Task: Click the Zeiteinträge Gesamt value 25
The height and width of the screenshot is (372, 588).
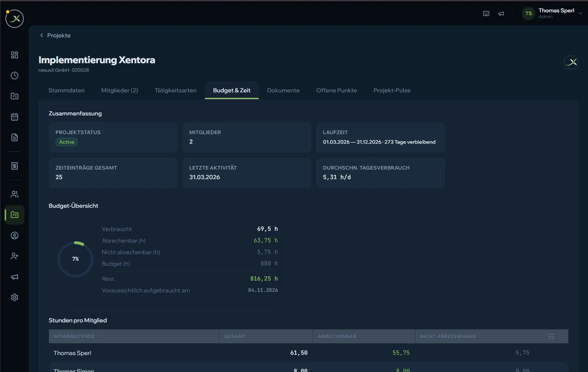Action: point(59,177)
